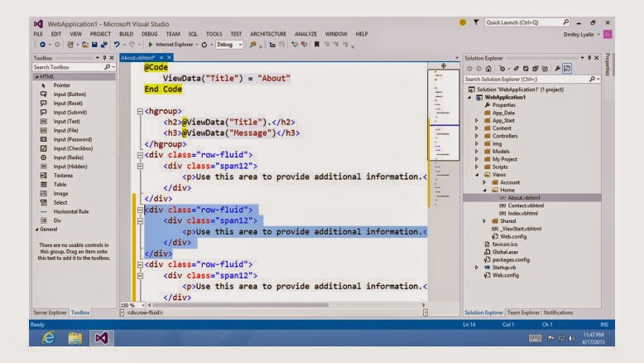Collapse the Home folder in Solution Explorer
Viewport: 644px width, 363px height.
(484, 190)
